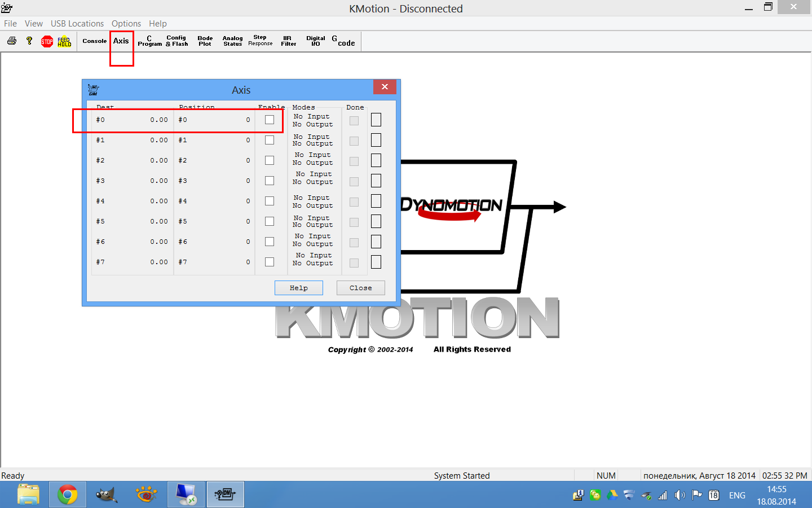Open the G code screen
This screenshot has width=812, height=508.
coord(343,41)
